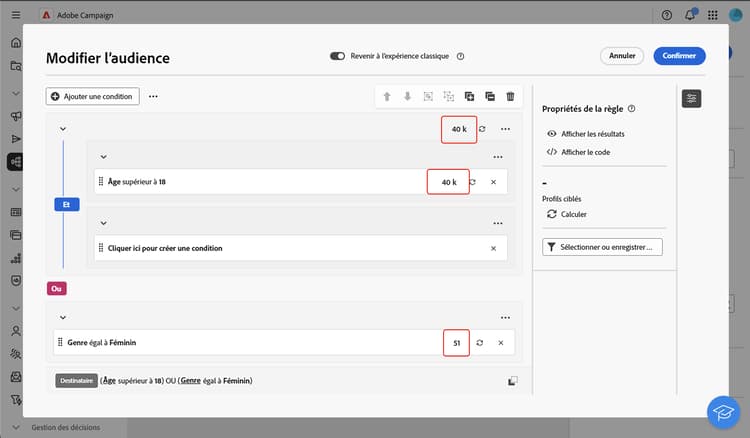Click the Adobe Campaign logo
The width and height of the screenshot is (750, 438).
pyautogui.click(x=46, y=15)
